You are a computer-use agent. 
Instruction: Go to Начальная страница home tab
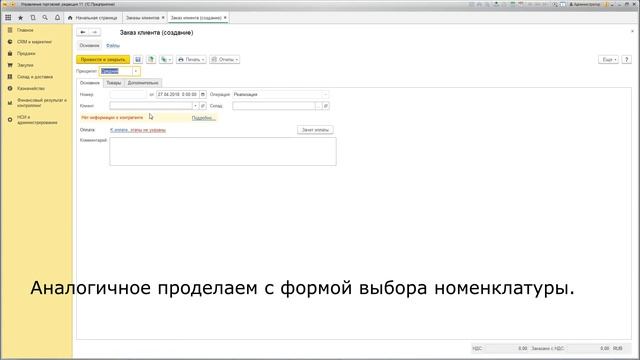pyautogui.click(x=93, y=18)
